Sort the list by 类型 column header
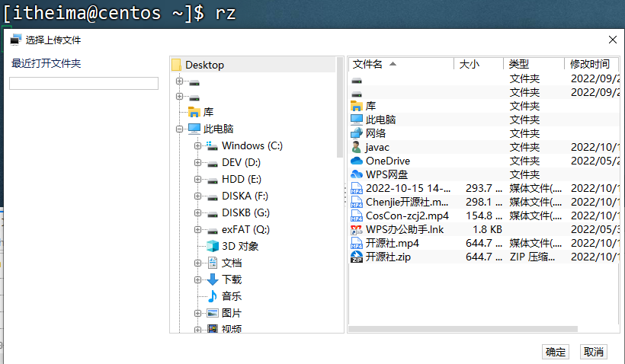625x364 pixels. [x=534, y=64]
